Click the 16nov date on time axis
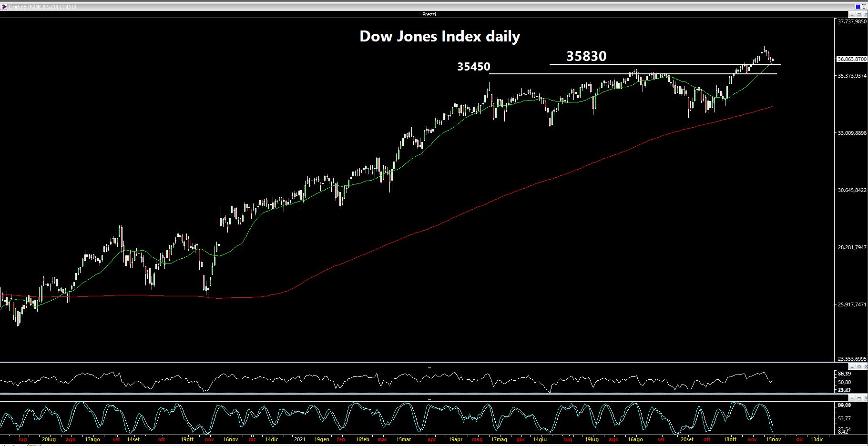This screenshot has width=868, height=446. click(x=230, y=439)
